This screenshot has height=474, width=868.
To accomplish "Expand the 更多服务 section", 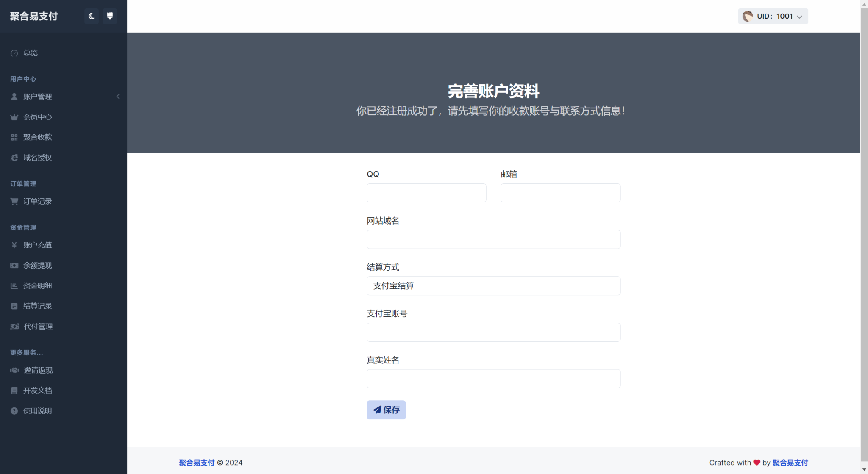I will pyautogui.click(x=26, y=352).
